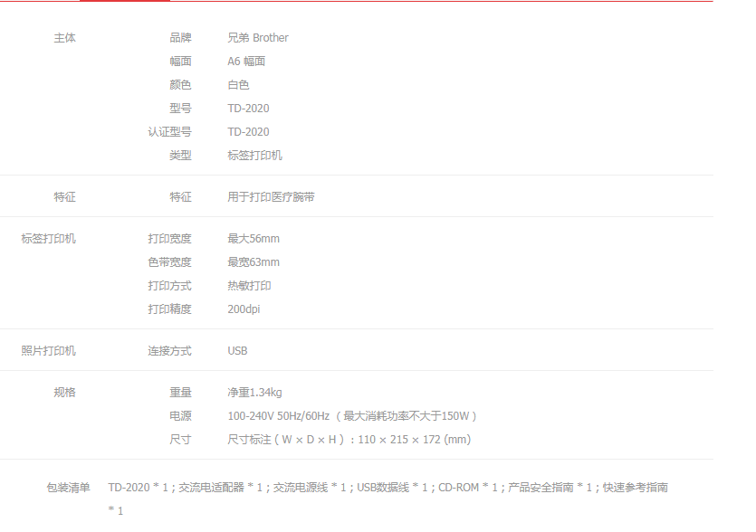Viewport: 756px width, 532px height.
Task: Click the value A6 幅面
Action: point(246,62)
